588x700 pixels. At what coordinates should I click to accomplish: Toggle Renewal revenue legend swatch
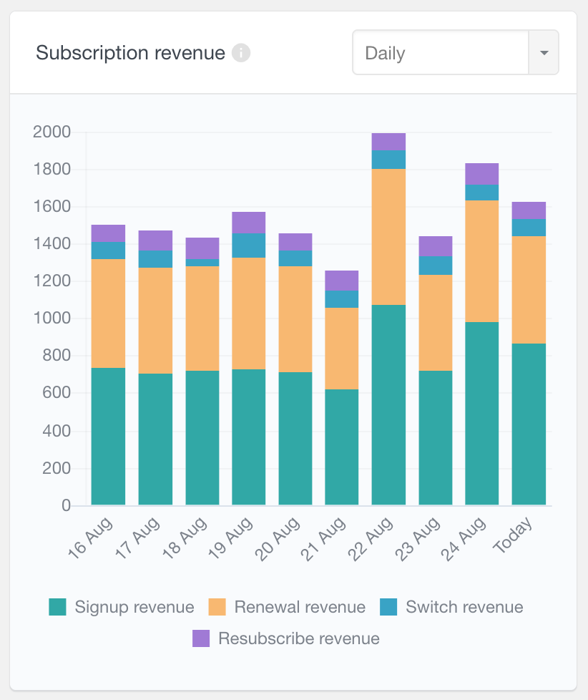pyautogui.click(x=217, y=607)
